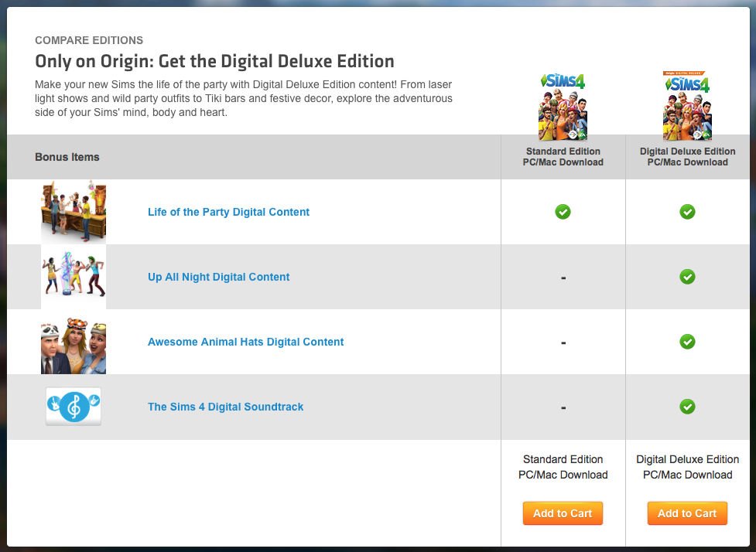The width and height of the screenshot is (756, 552).
Task: Click Standard Edition checkmark for Life of the Party
Action: (x=563, y=212)
